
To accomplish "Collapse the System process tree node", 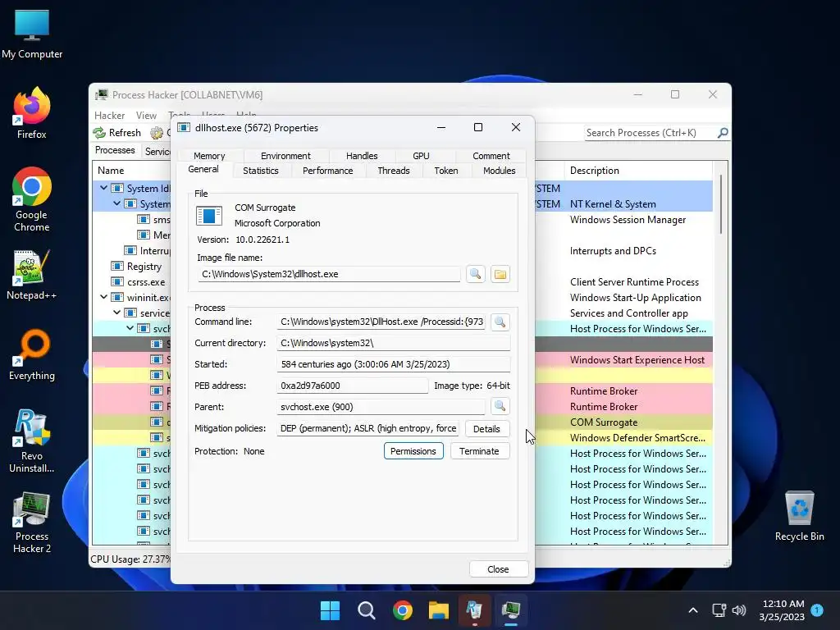I will pos(116,203).
